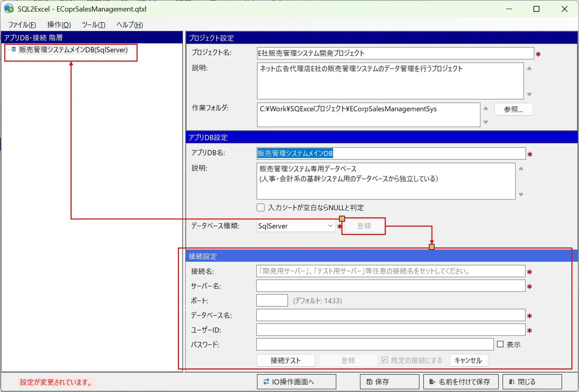Click the floppy disk icon on 保存 button
This screenshot has width=579, height=392.
click(369, 382)
